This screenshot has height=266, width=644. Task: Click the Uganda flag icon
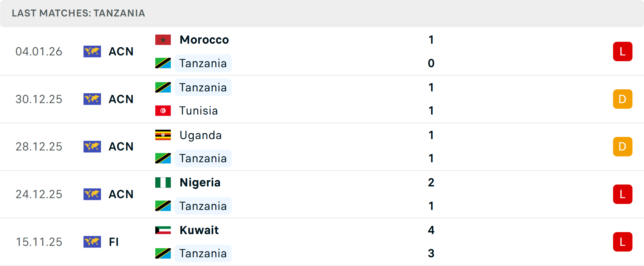pyautogui.click(x=163, y=135)
